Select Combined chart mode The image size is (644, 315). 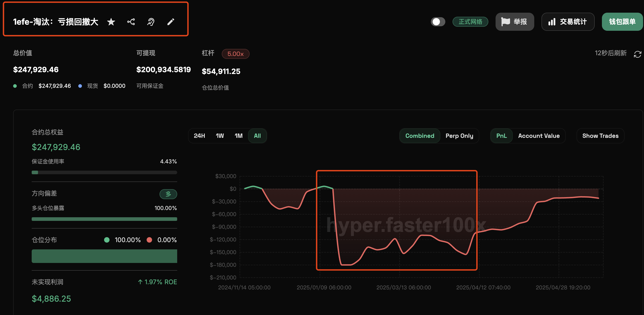pyautogui.click(x=420, y=136)
